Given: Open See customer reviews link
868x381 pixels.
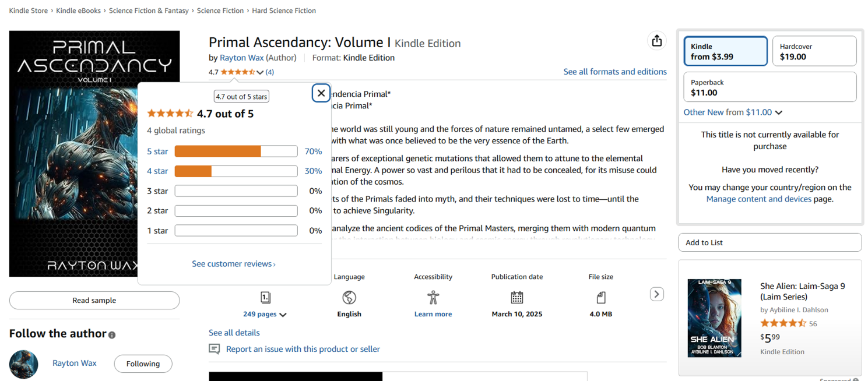Looking at the screenshot, I should pyautogui.click(x=234, y=264).
